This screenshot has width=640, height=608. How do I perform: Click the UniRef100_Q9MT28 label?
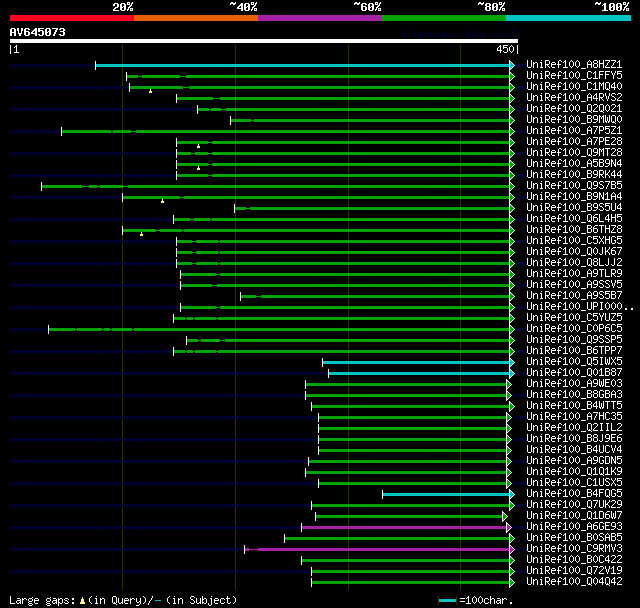click(x=574, y=153)
